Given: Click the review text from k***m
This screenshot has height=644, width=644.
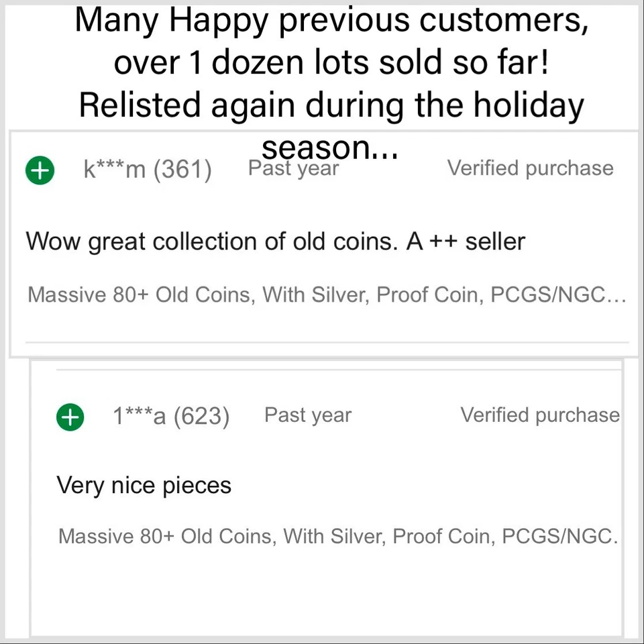Looking at the screenshot, I should pyautogui.click(x=275, y=241).
